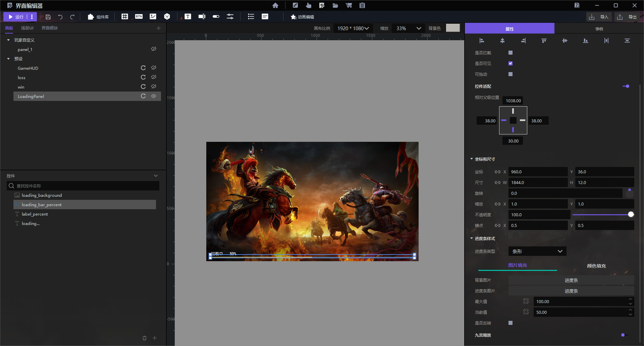Click the 导出 export button
This screenshot has height=346, width=644.
point(628,17)
